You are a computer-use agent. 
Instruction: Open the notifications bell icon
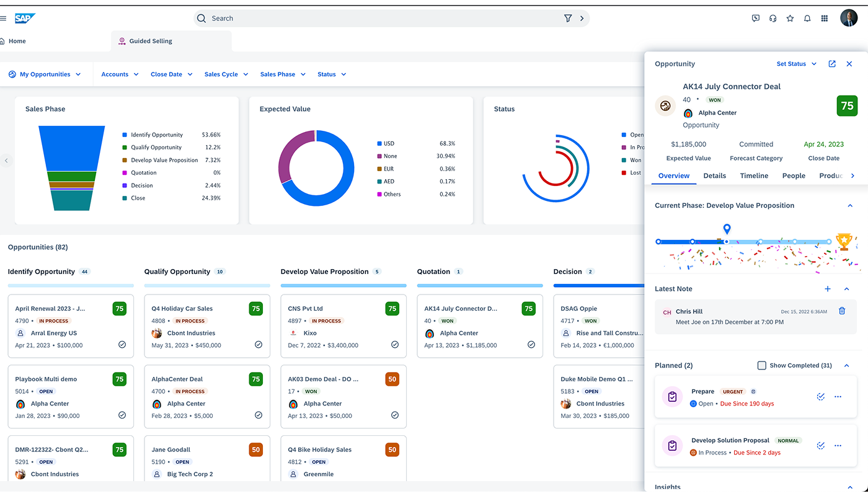pyautogui.click(x=807, y=19)
